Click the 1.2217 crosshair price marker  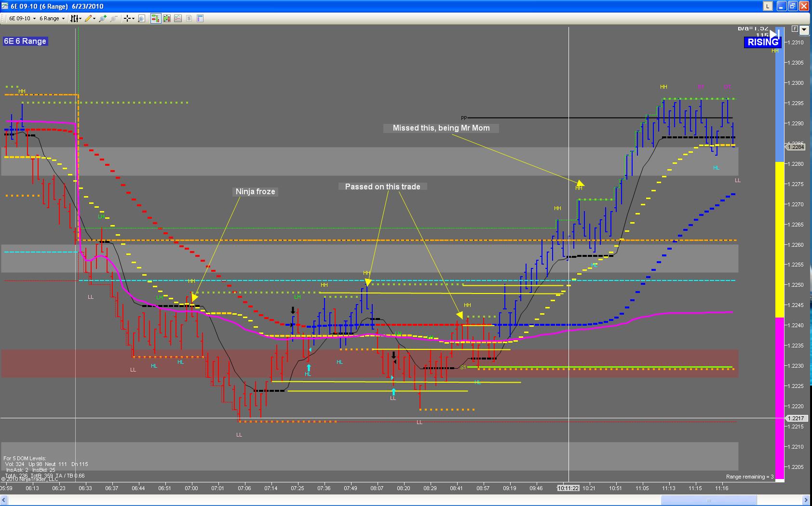(796, 418)
